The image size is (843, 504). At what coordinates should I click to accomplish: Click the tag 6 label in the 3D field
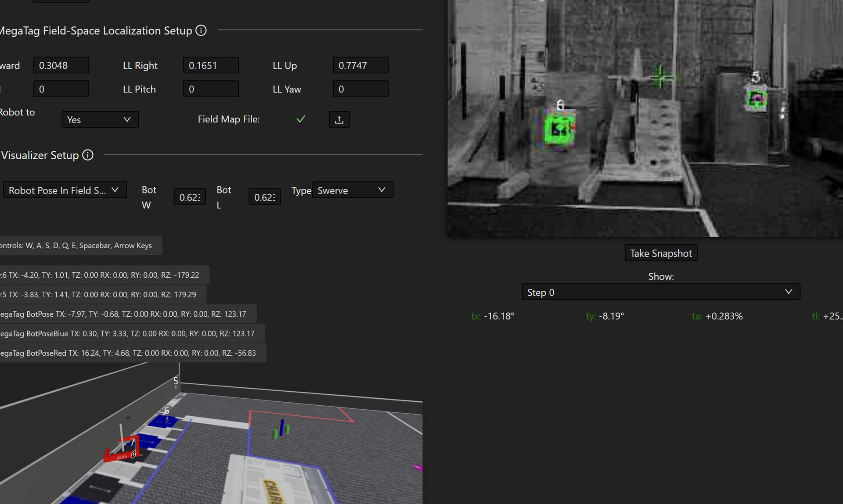pyautogui.click(x=166, y=411)
